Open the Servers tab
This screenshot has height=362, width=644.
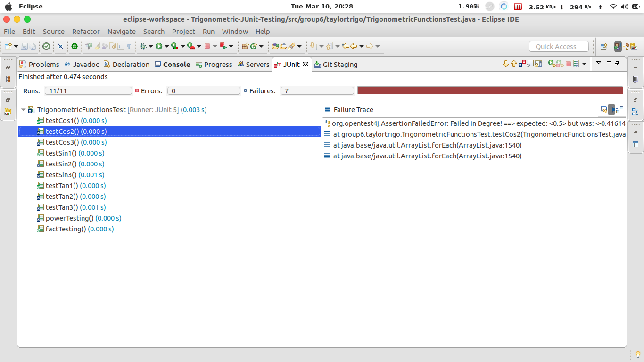pos(253,64)
